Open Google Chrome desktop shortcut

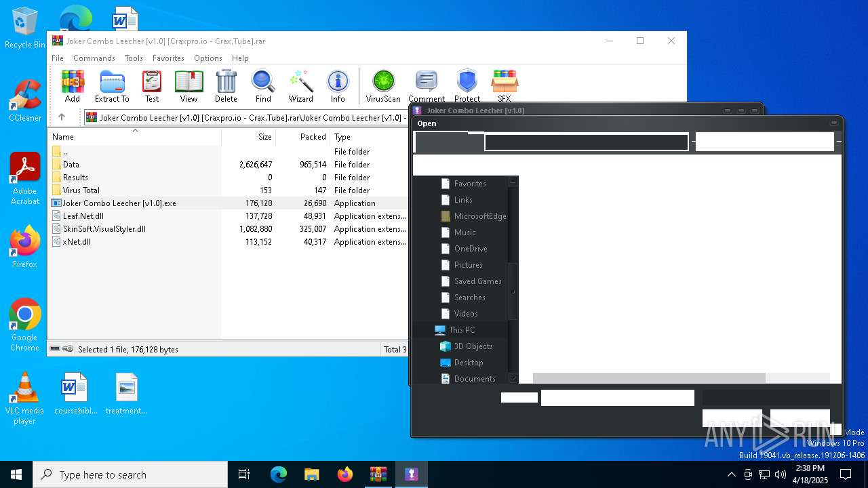(24, 325)
